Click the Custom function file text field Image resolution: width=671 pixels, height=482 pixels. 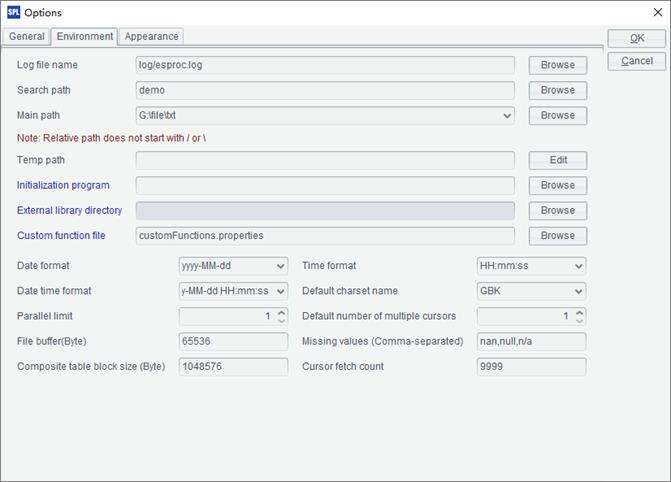click(x=325, y=236)
